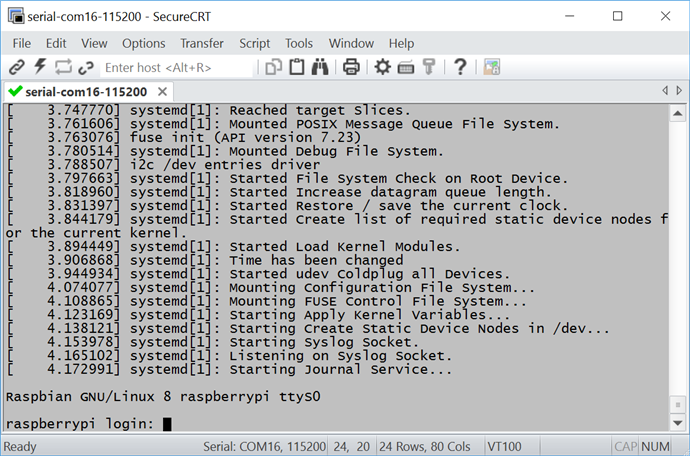Click 'fuse init (API version 7.23)' line
This screenshot has height=456, width=690.
[184, 137]
